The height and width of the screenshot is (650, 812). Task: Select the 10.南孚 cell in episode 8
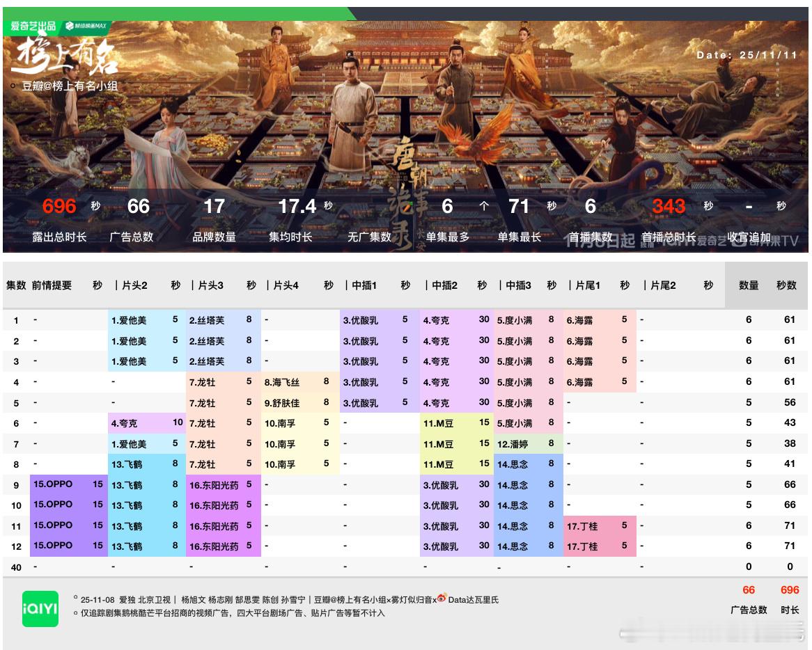[x=300, y=464]
